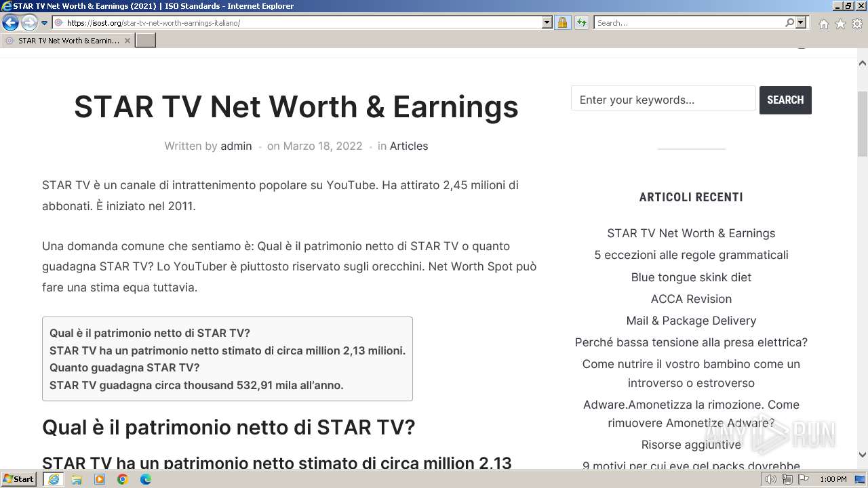868x488 pixels.
Task: Click heading Qual è il patrimonio netto di STAR TV?
Action: (x=229, y=428)
